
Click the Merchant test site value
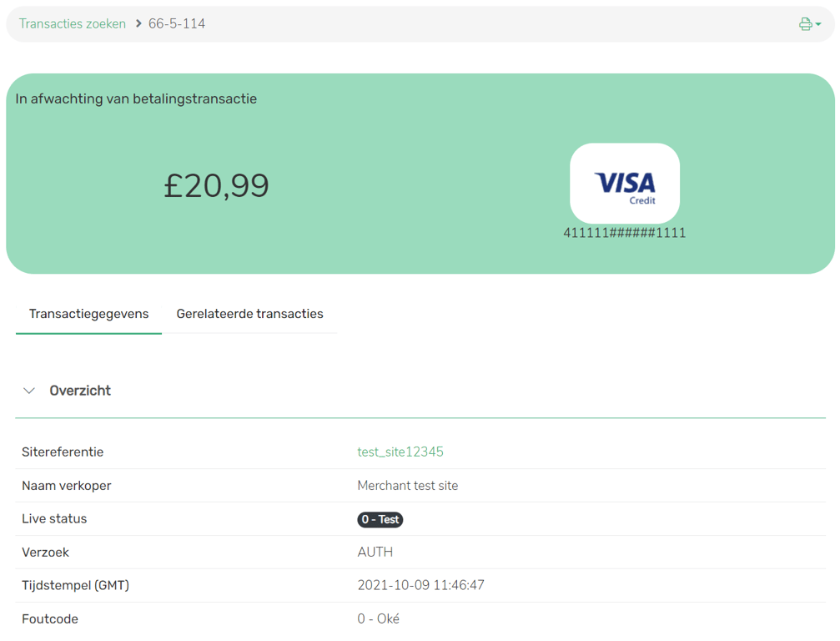coord(407,485)
